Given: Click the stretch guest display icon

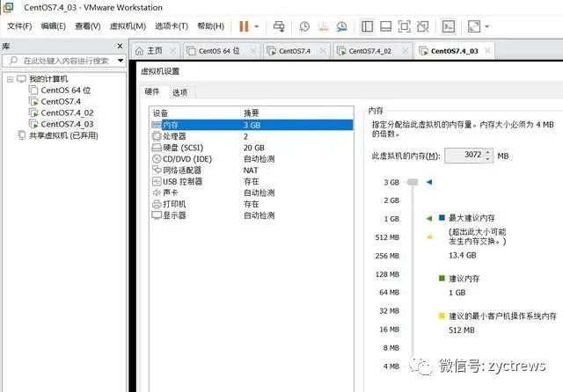Looking at the screenshot, I should pos(474,26).
